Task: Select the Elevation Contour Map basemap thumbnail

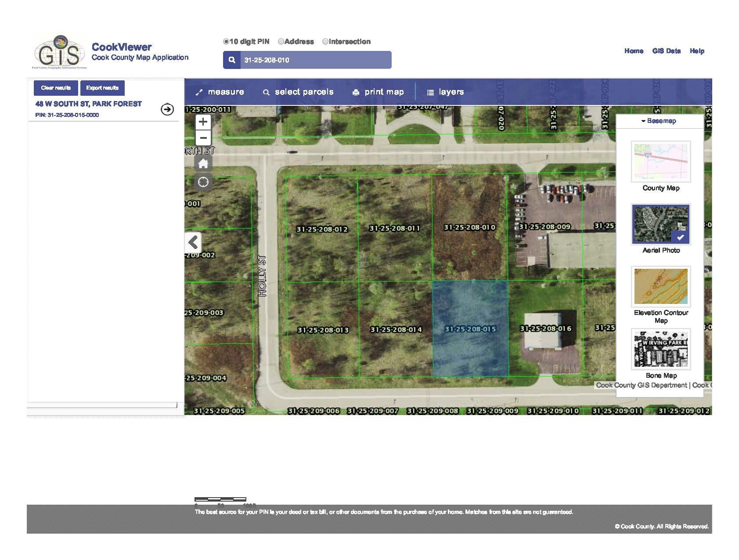Action: click(660, 287)
